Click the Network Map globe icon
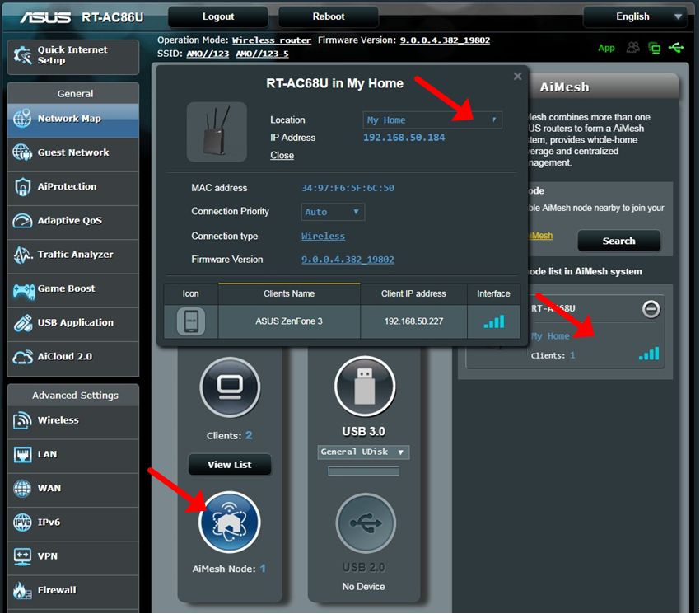Screen dimensions: 700x614 click(22, 119)
